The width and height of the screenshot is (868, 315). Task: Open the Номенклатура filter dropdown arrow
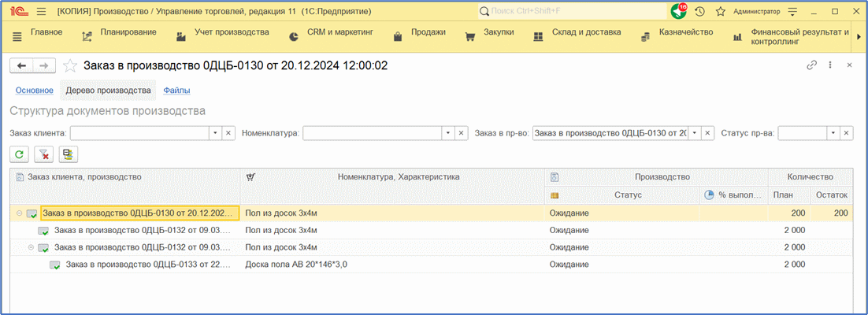[447, 133]
